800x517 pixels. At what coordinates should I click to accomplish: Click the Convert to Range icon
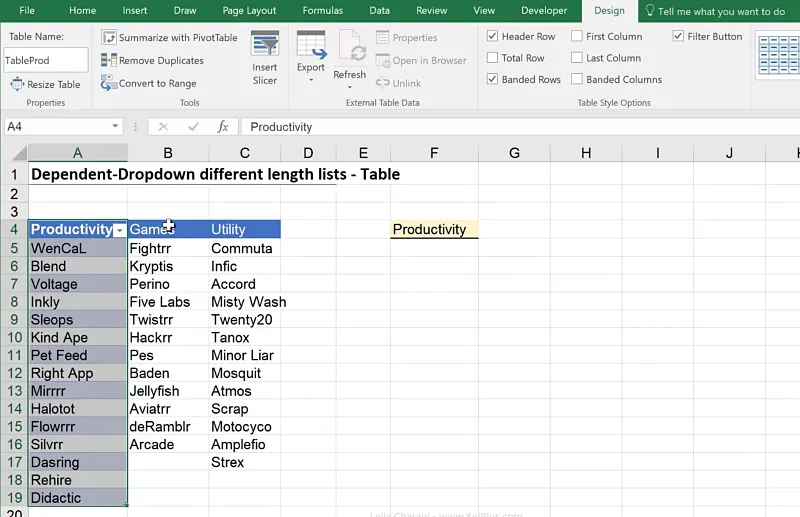(109, 84)
